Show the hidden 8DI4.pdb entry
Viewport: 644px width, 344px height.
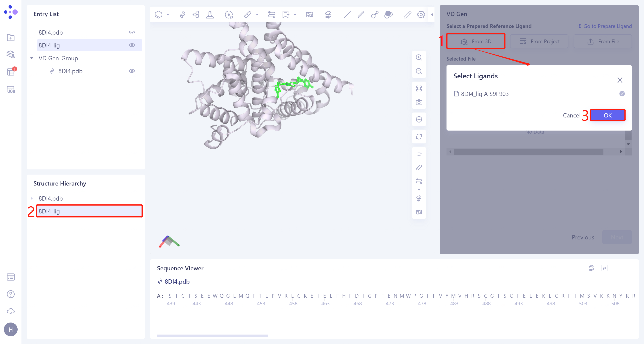(x=132, y=32)
